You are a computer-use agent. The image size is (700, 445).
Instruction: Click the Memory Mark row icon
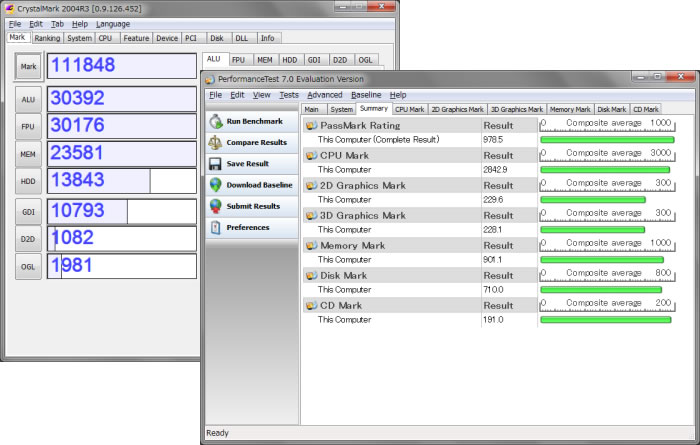click(x=311, y=245)
